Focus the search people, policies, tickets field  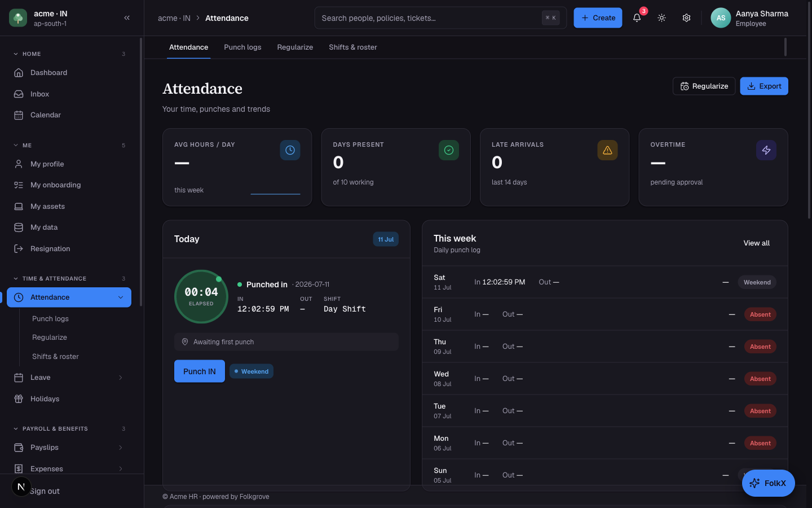440,18
